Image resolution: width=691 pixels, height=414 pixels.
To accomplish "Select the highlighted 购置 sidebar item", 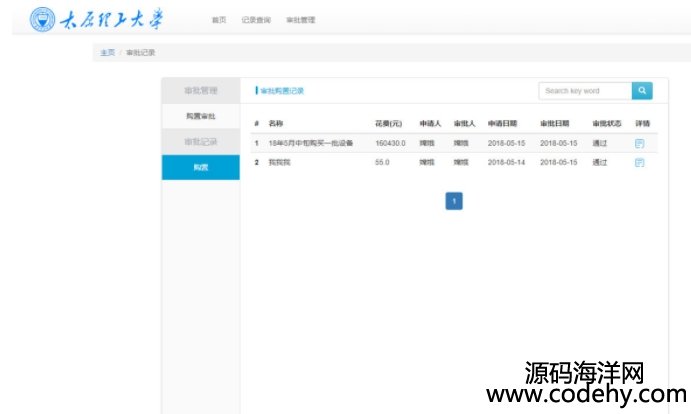I will [201, 167].
